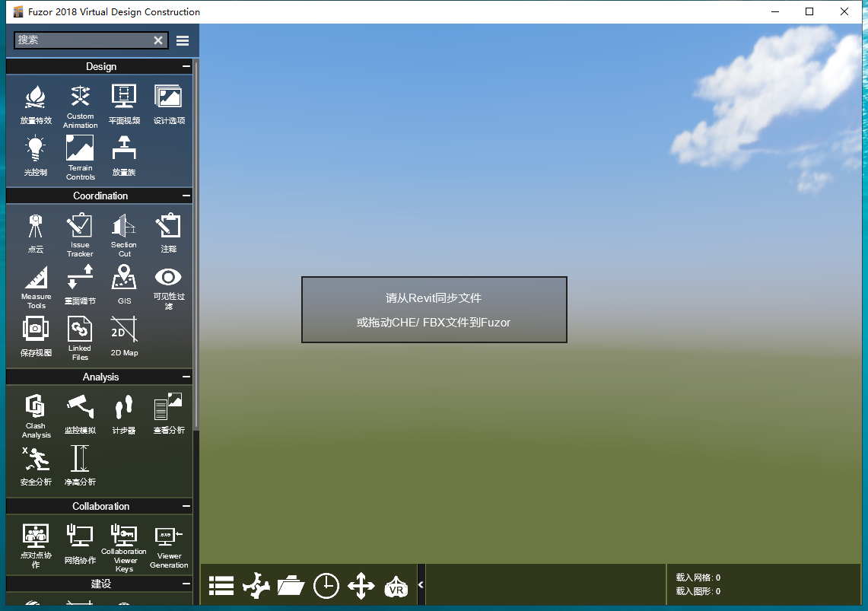Open Collaboration Viewer Keys
868x611 pixels.
click(x=124, y=548)
